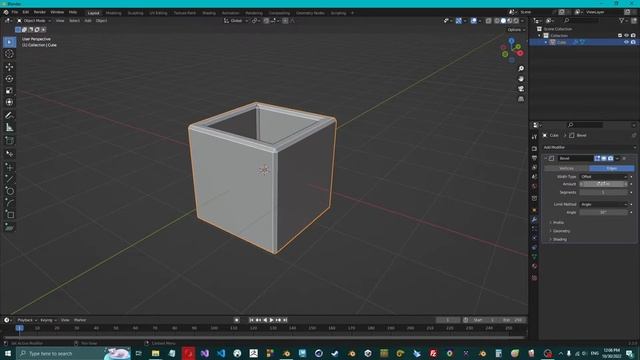640x360 pixels.
Task: Toggle Bevel modifier render display
Action: click(610, 158)
